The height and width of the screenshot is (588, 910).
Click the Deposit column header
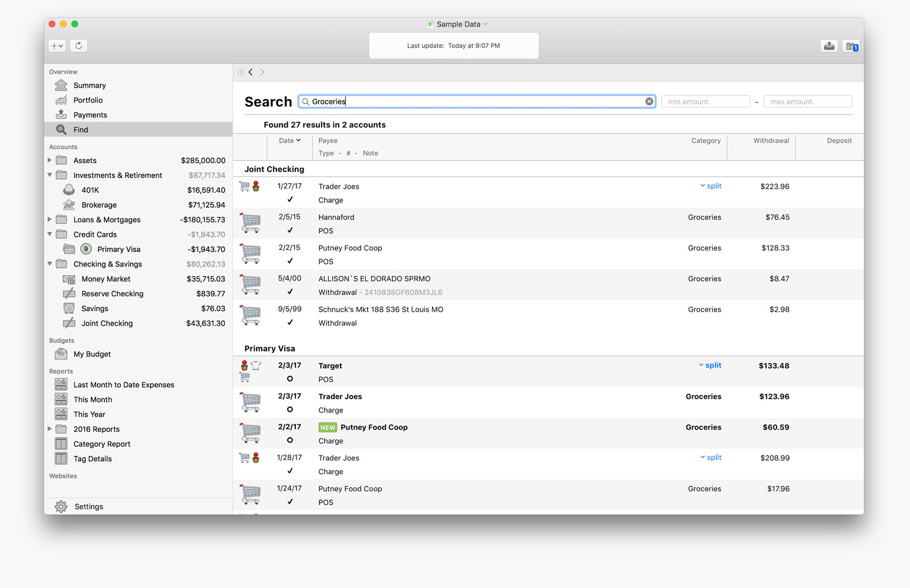[839, 141]
